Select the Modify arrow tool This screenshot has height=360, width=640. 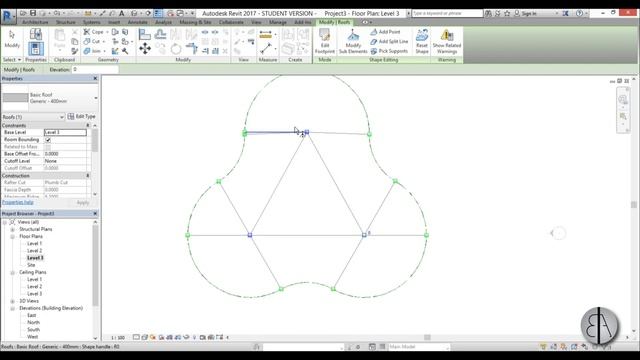(12, 39)
